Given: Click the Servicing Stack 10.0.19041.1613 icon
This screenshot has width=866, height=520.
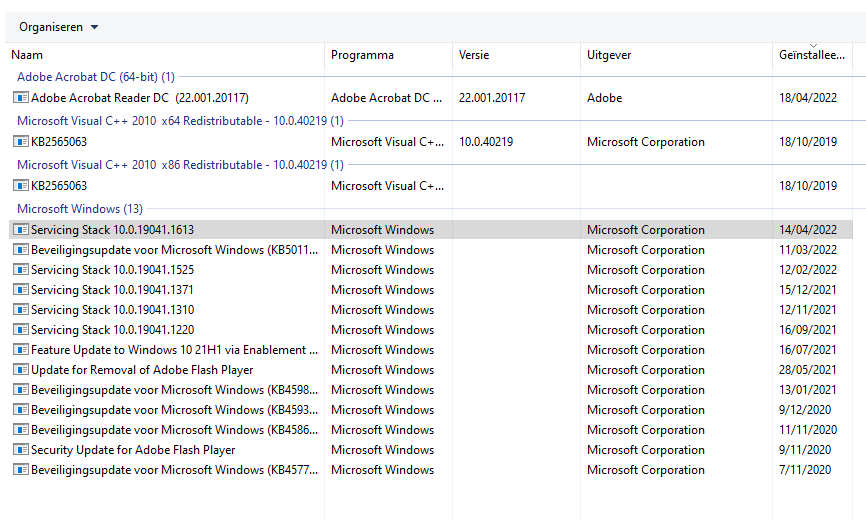Looking at the screenshot, I should pyautogui.click(x=21, y=230).
